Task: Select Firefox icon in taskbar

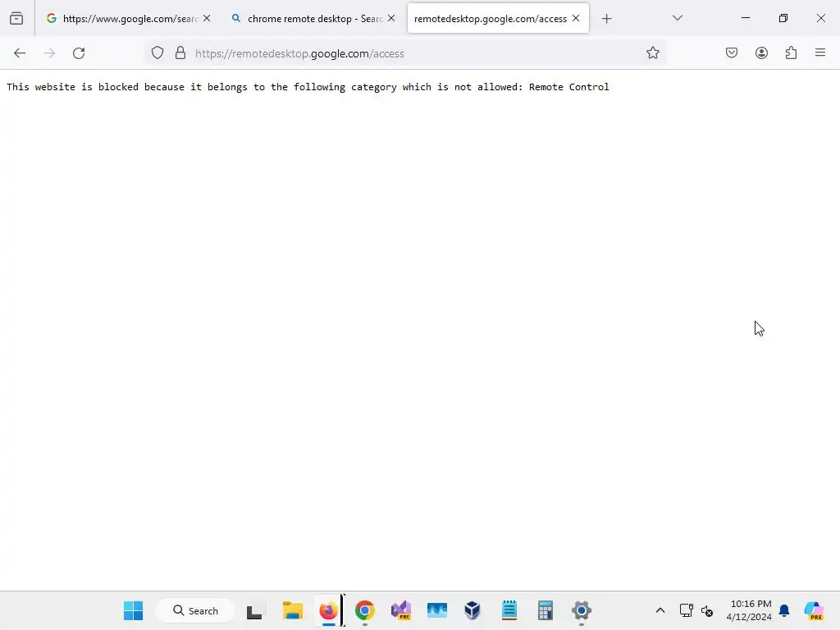Action: 328,610
